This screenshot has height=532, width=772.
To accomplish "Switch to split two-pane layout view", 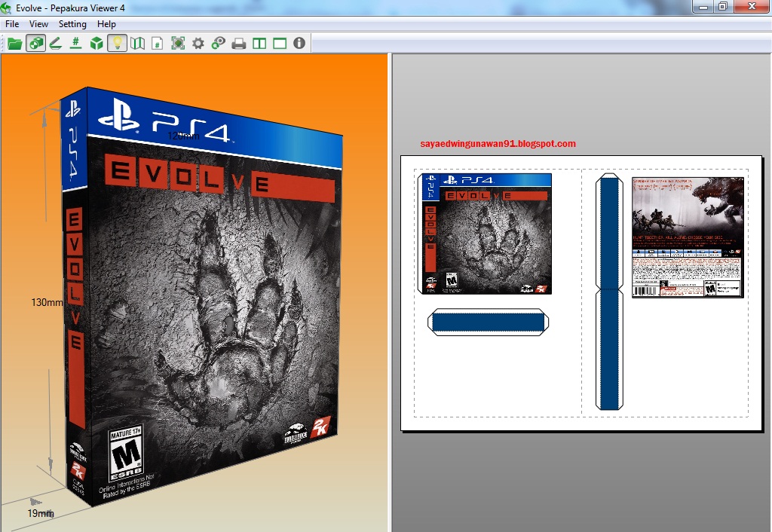I will [258, 43].
